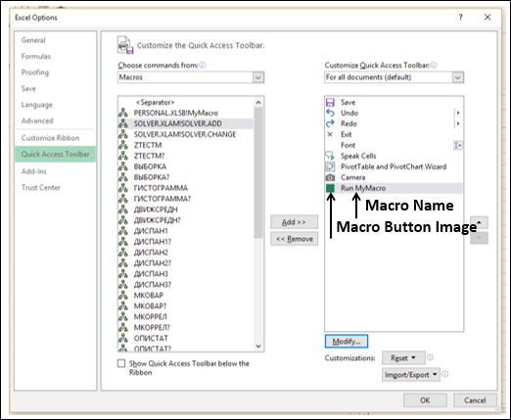Click the Speak Cells icon
The width and height of the screenshot is (511, 420).
click(330, 156)
